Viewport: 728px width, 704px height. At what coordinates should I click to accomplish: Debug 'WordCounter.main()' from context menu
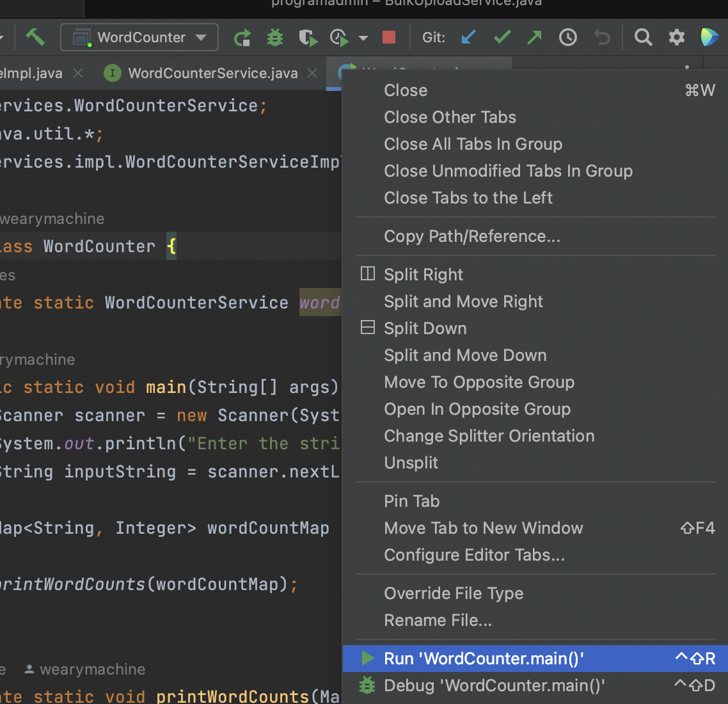[x=535, y=685]
